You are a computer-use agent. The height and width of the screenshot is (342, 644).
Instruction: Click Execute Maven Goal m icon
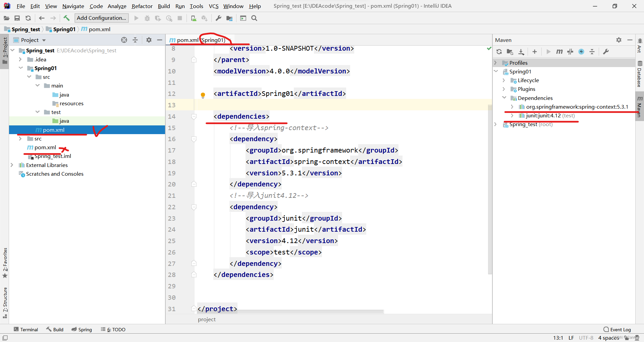[x=559, y=52]
